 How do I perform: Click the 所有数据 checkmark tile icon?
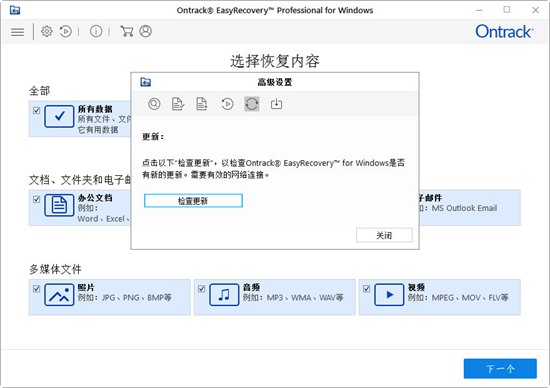(59, 116)
